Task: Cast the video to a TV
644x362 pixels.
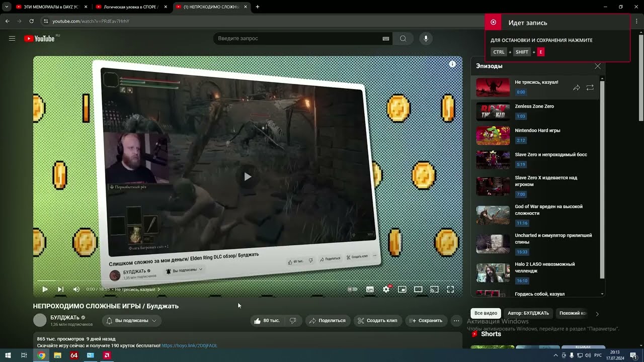Action: [x=434, y=289]
